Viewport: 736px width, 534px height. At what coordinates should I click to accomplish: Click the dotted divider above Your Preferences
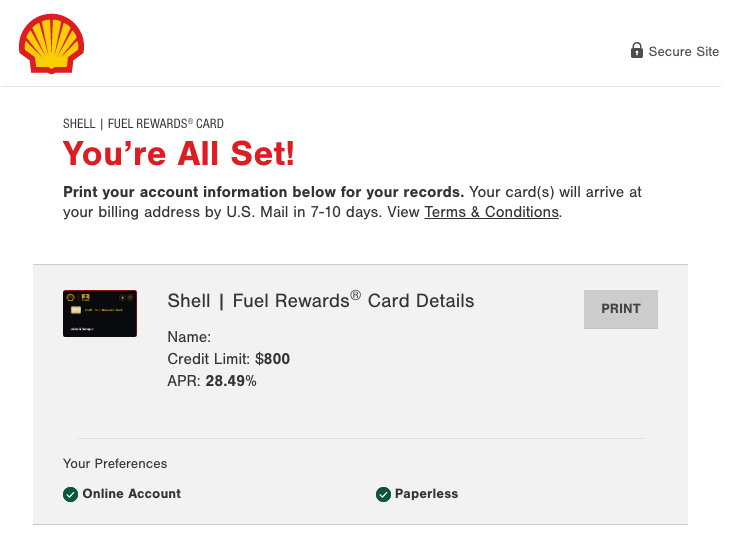360,438
